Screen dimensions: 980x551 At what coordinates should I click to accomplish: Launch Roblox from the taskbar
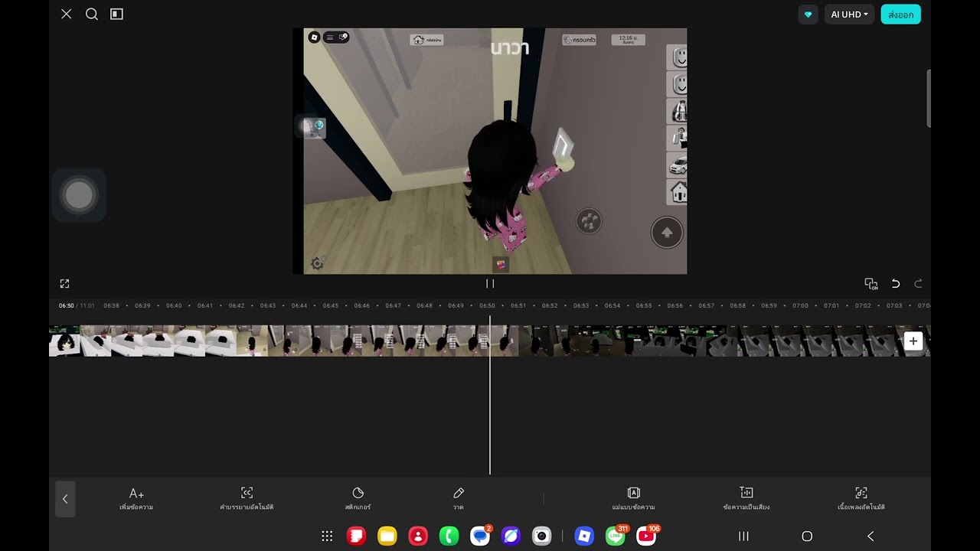point(584,536)
